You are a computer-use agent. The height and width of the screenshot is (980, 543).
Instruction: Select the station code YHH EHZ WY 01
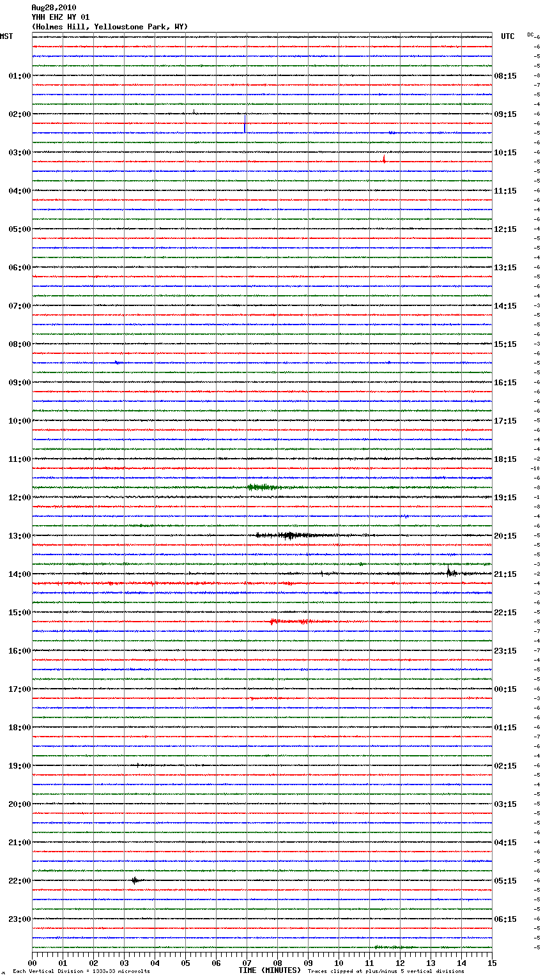pos(61,17)
